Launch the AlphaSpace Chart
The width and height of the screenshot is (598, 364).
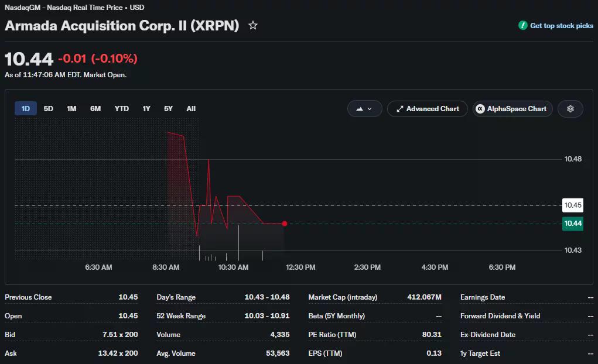[512, 109]
